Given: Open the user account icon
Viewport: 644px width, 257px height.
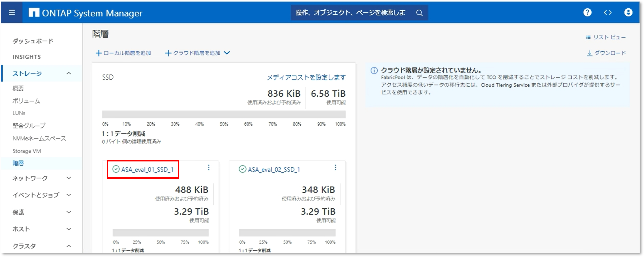Looking at the screenshot, I should (x=628, y=12).
